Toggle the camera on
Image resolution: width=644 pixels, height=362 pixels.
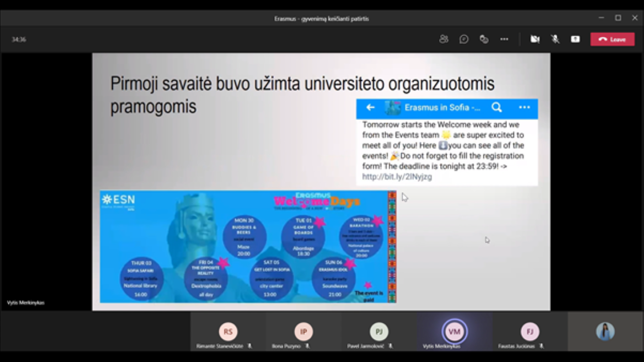535,39
